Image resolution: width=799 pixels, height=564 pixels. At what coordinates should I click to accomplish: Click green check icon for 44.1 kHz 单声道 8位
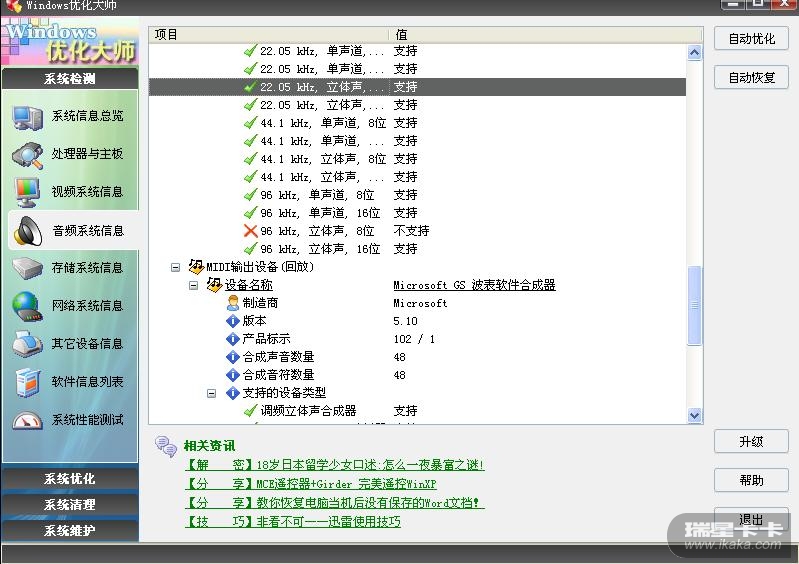pyautogui.click(x=250, y=123)
